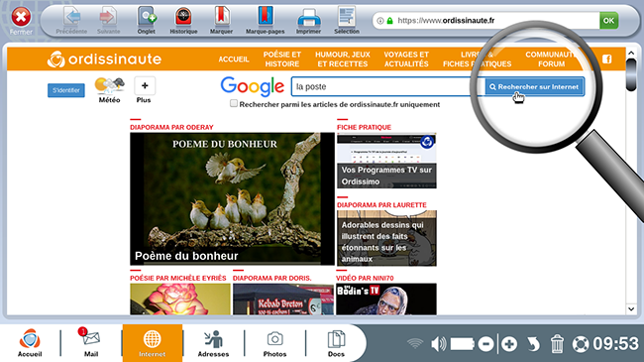Open the Docs application
Image resolution: width=644 pixels, height=362 pixels.
tap(336, 342)
